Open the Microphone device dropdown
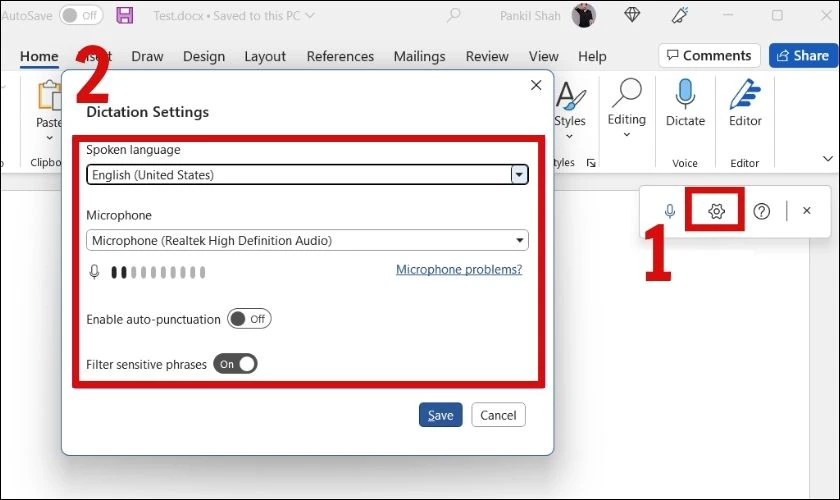 [308, 241]
